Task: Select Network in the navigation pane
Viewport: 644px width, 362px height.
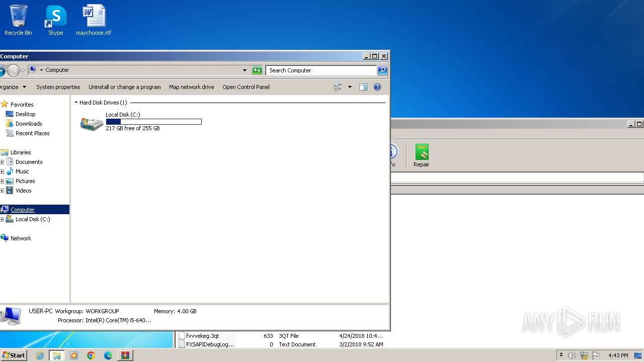Action: tap(21, 238)
